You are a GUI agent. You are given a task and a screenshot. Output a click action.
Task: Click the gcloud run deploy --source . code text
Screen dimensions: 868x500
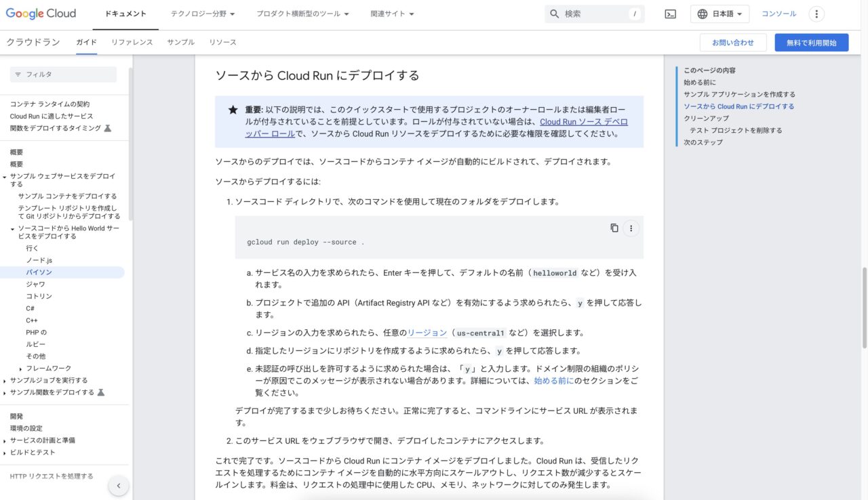click(x=306, y=242)
